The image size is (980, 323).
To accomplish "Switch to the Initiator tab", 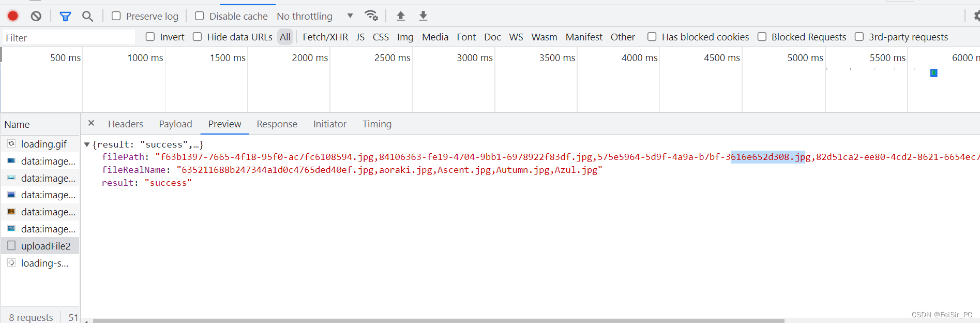I will 330,124.
